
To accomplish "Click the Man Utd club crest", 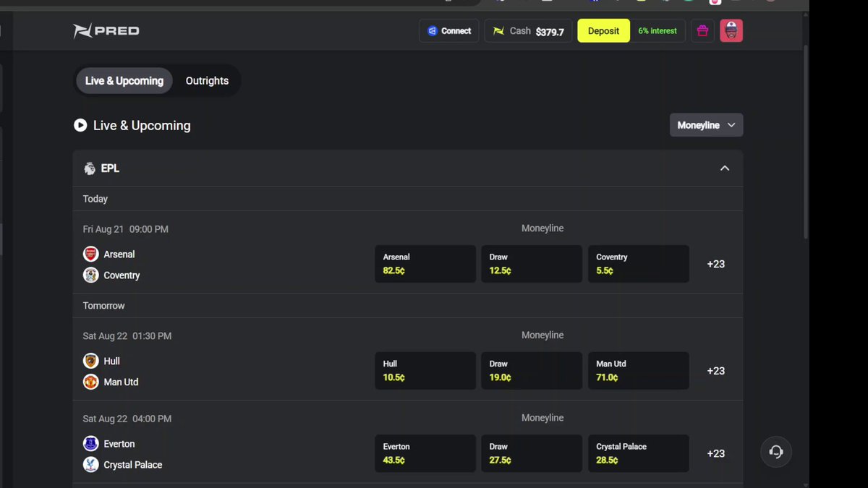I will (90, 382).
